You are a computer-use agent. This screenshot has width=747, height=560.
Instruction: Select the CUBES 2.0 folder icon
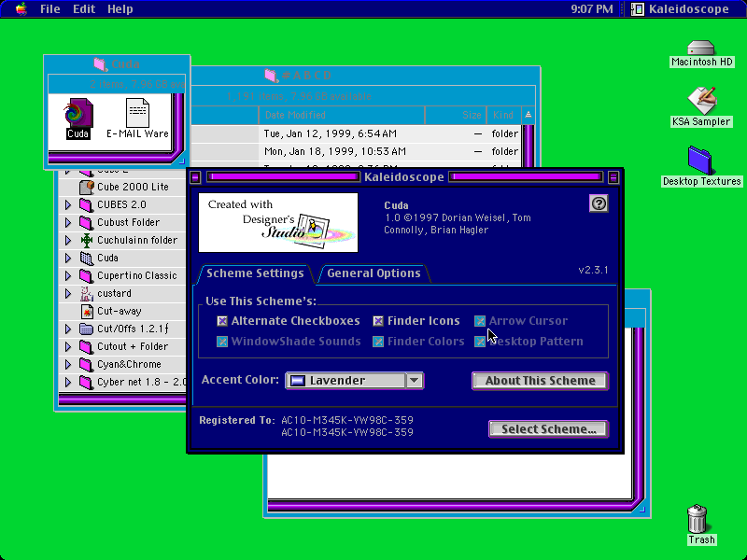coord(86,204)
